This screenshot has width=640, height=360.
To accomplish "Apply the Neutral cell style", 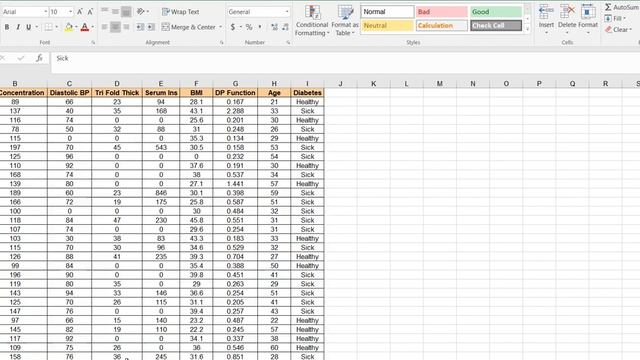I will [x=387, y=26].
